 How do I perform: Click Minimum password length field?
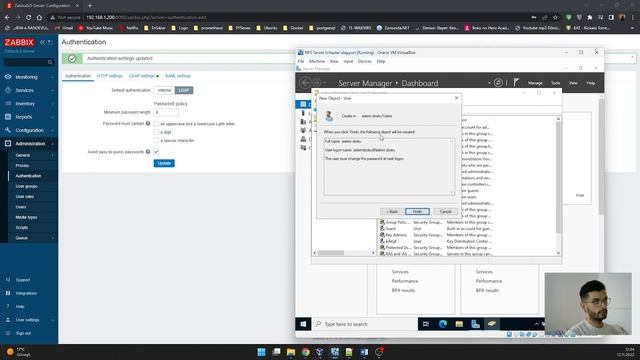click(x=166, y=112)
